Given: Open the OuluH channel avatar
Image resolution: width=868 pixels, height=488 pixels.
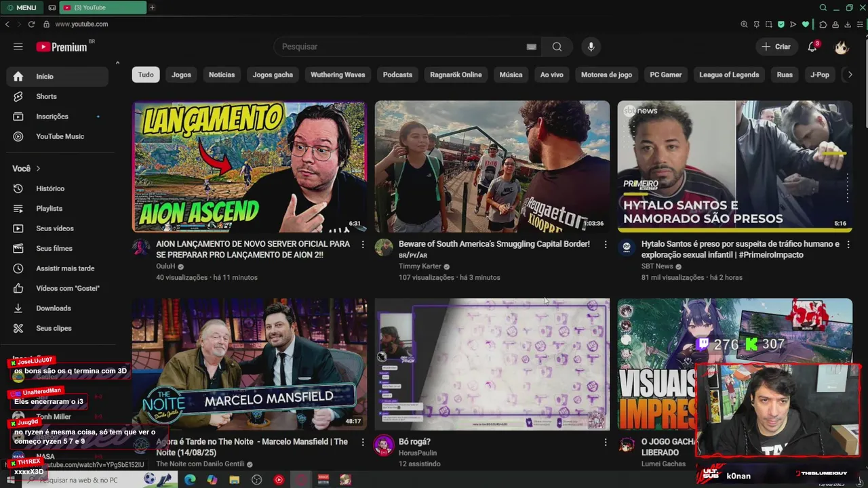Looking at the screenshot, I should [141, 247].
